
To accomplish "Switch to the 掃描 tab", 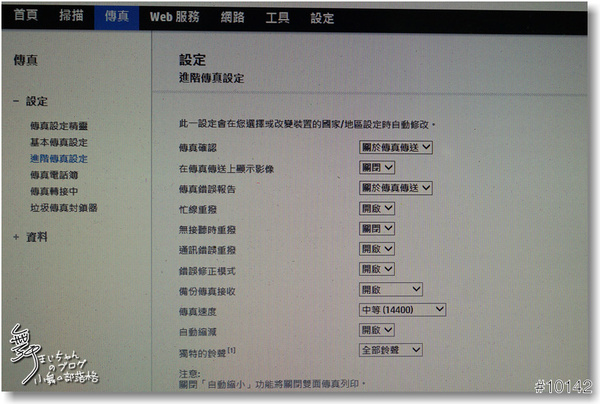I will [x=71, y=16].
